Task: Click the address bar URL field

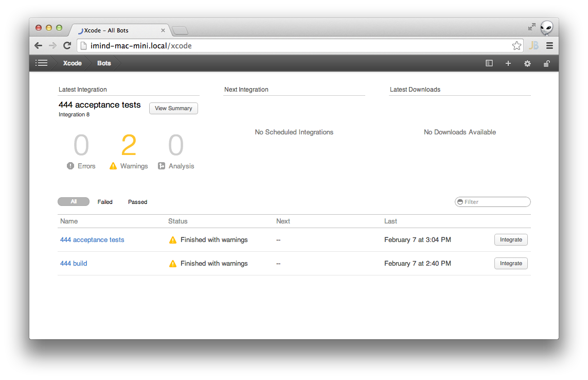Action: click(x=300, y=45)
